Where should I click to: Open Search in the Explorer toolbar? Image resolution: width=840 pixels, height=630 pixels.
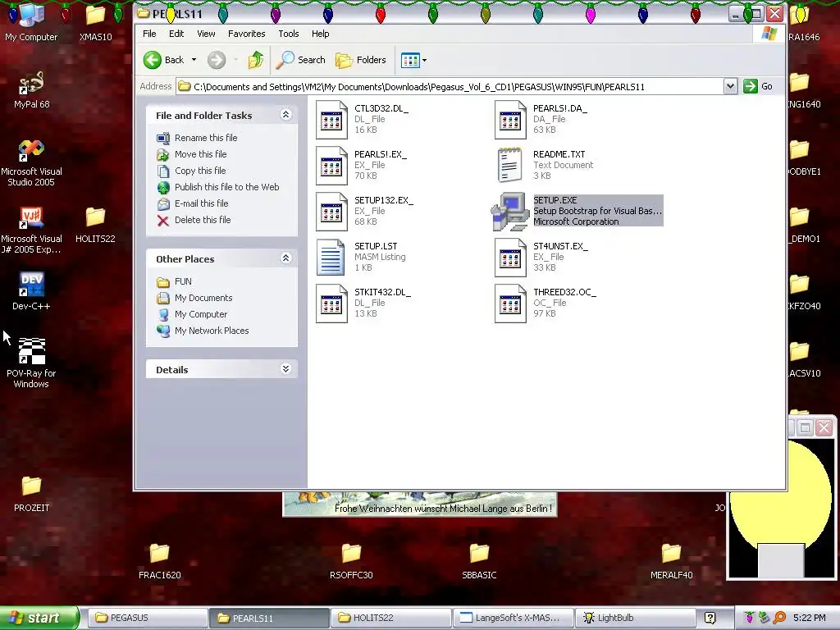coord(300,60)
